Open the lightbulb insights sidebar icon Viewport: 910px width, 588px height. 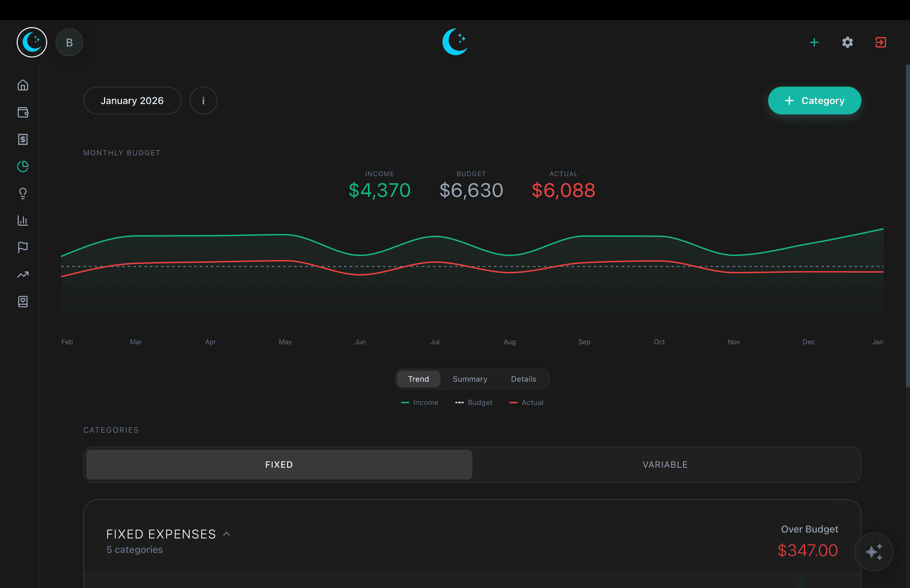point(23,193)
